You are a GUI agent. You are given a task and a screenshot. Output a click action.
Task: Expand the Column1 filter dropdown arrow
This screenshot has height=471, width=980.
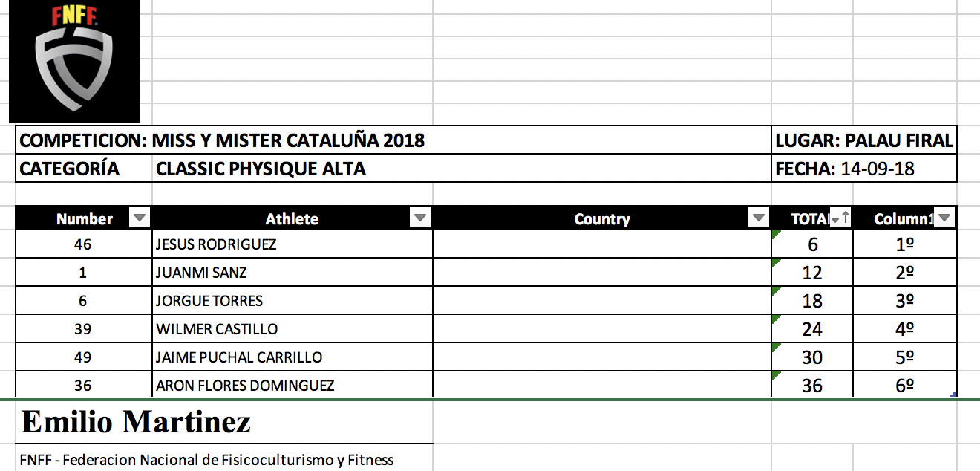(x=944, y=218)
